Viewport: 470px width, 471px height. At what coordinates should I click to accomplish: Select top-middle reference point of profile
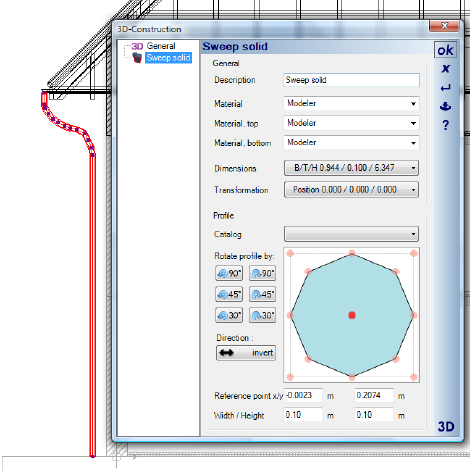click(x=352, y=253)
